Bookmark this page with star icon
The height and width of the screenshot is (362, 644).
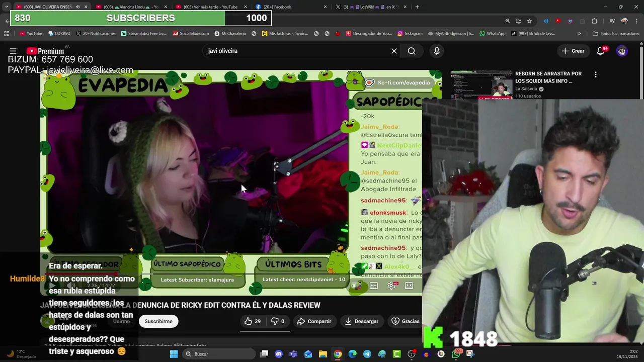529,21
